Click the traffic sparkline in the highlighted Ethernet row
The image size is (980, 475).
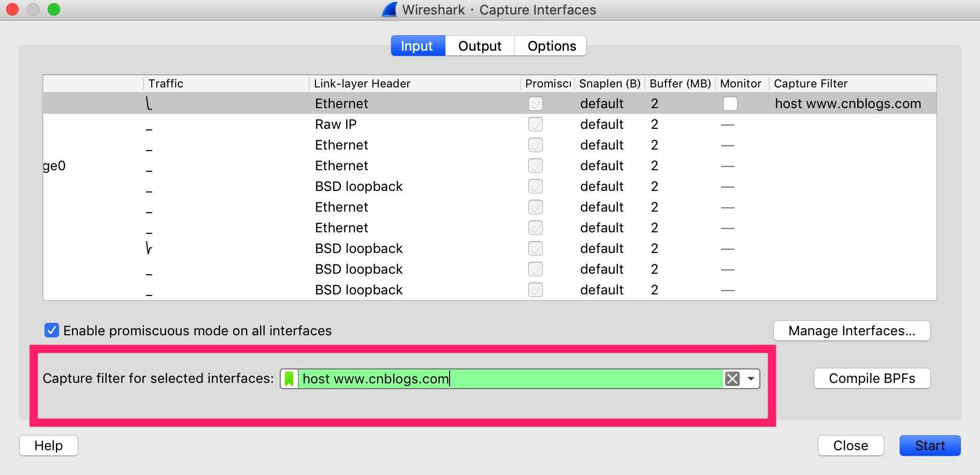(x=149, y=103)
